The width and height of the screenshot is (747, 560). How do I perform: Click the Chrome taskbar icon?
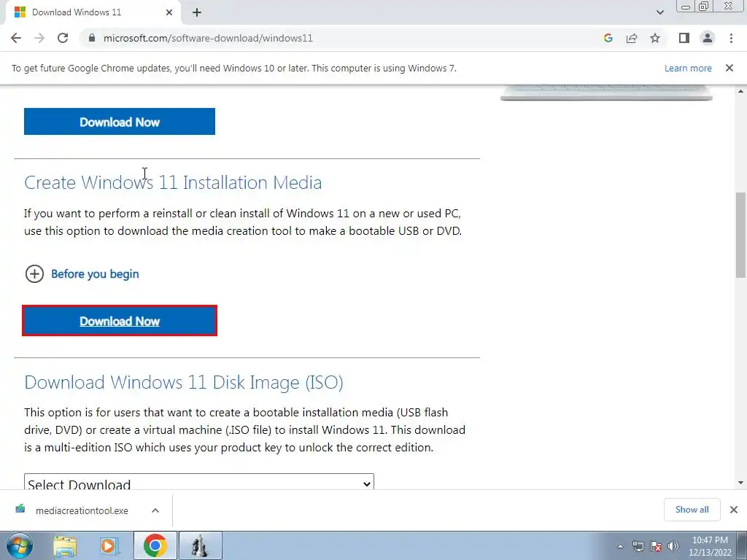pos(155,545)
